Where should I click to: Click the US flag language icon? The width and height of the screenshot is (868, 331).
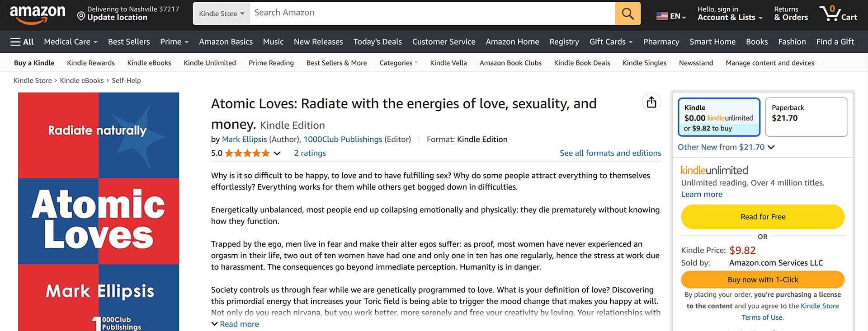point(662,16)
